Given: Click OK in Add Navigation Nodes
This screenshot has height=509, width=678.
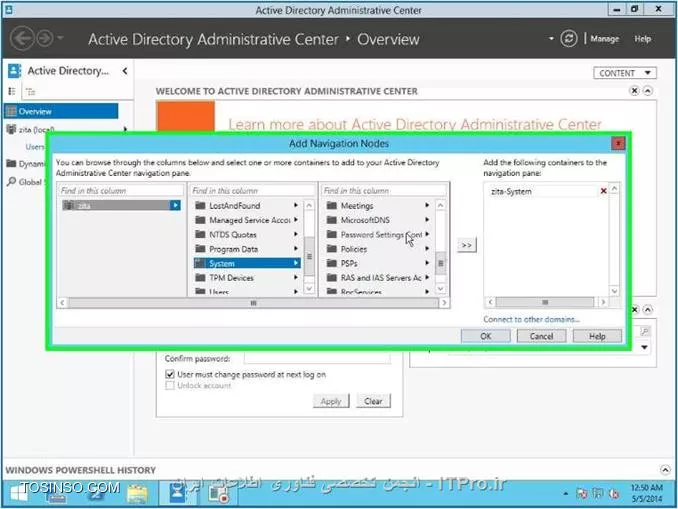Looking at the screenshot, I should (x=486, y=336).
